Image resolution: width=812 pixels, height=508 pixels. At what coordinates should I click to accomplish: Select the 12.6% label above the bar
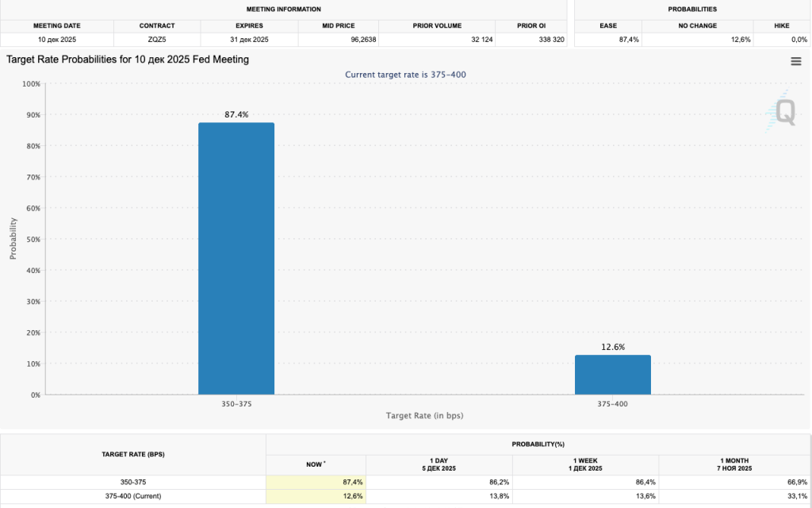[612, 347]
